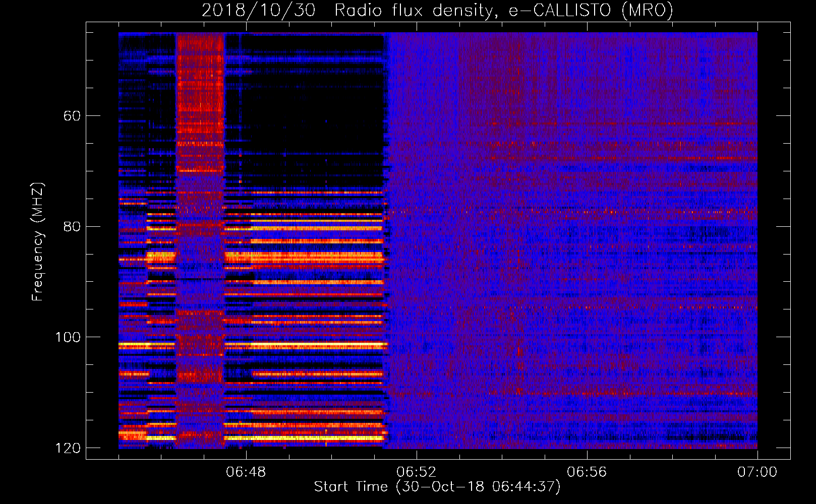This screenshot has width=816, height=504.
Task: Click the 07:00 time tick label
Action: point(757,472)
